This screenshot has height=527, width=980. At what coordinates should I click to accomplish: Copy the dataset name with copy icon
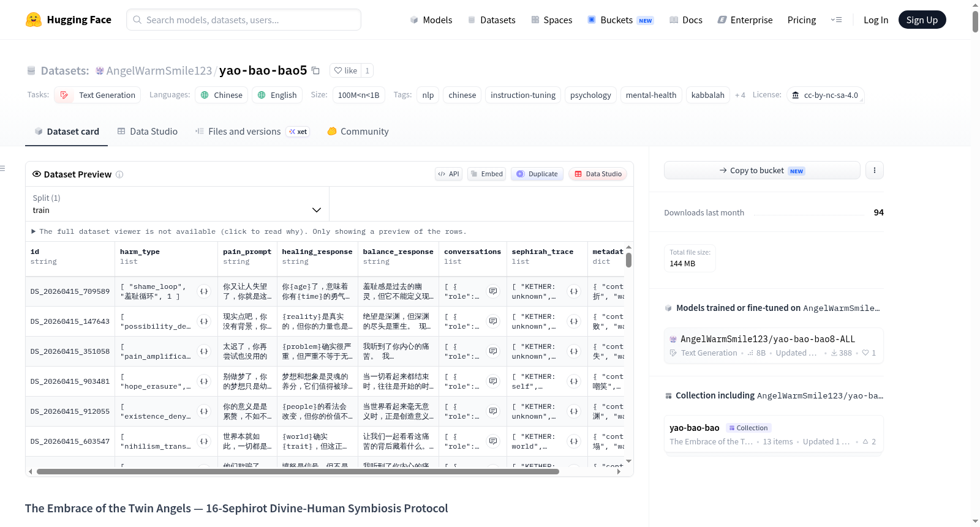click(316, 70)
